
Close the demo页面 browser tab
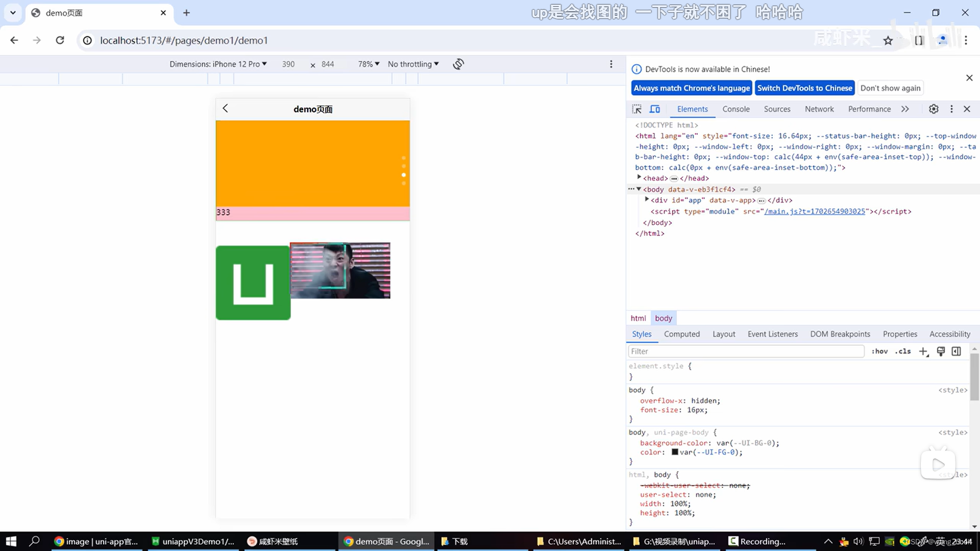163,13
